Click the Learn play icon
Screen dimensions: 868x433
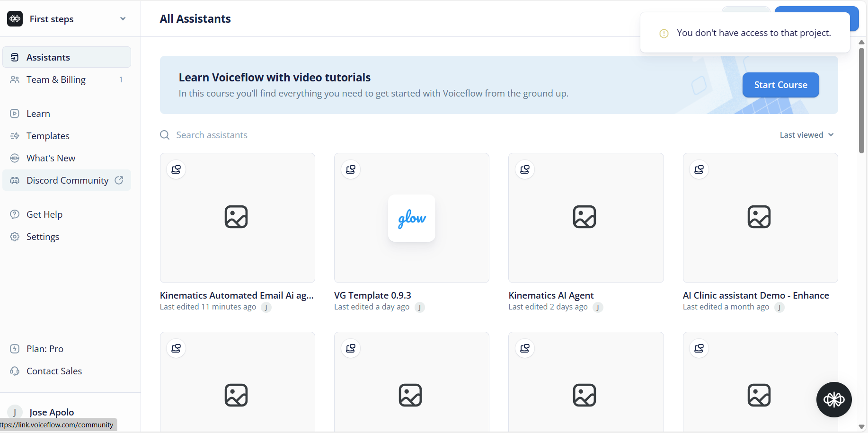point(15,114)
